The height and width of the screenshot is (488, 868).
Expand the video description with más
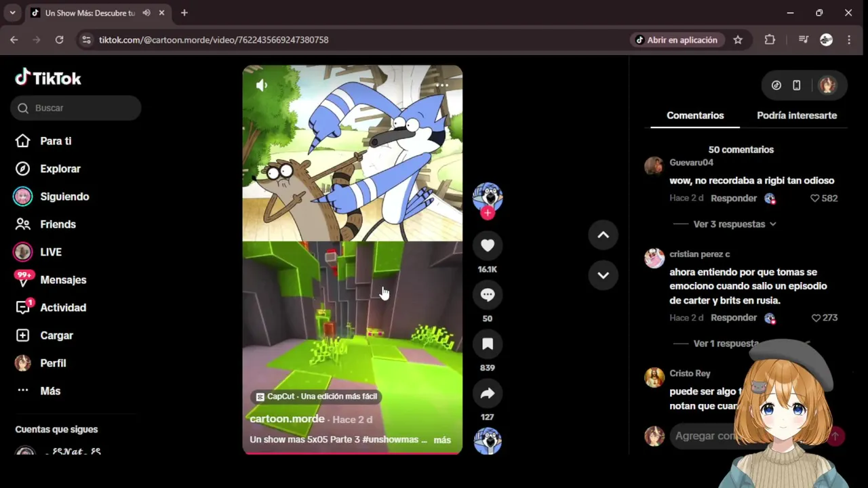(x=442, y=440)
